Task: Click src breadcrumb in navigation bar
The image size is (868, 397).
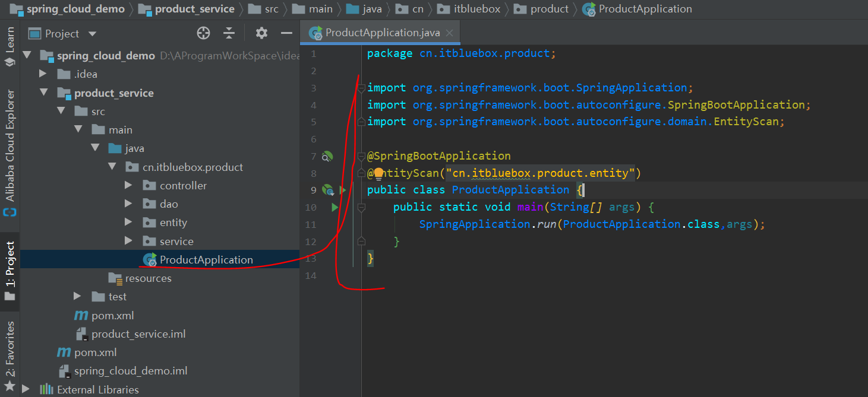Action: 272,9
